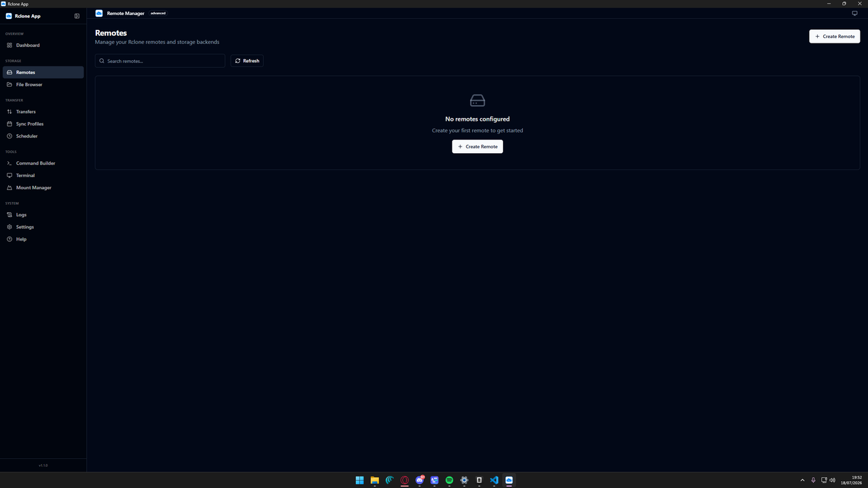Go to Transfers in the sidebar
Image resolution: width=868 pixels, height=488 pixels.
(x=43, y=112)
